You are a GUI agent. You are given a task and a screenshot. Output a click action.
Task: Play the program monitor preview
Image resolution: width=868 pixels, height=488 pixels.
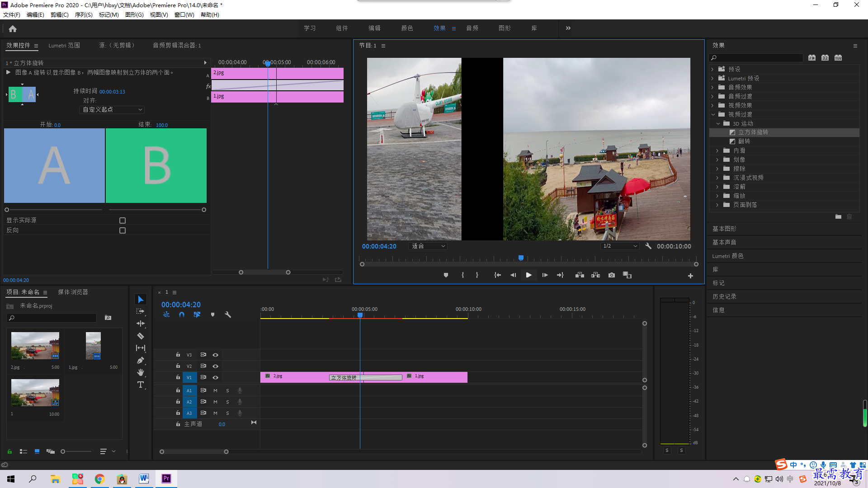tap(528, 275)
